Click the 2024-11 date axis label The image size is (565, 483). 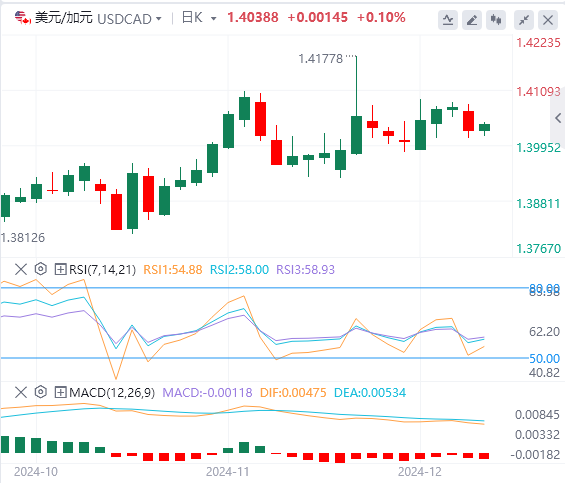pos(227,471)
